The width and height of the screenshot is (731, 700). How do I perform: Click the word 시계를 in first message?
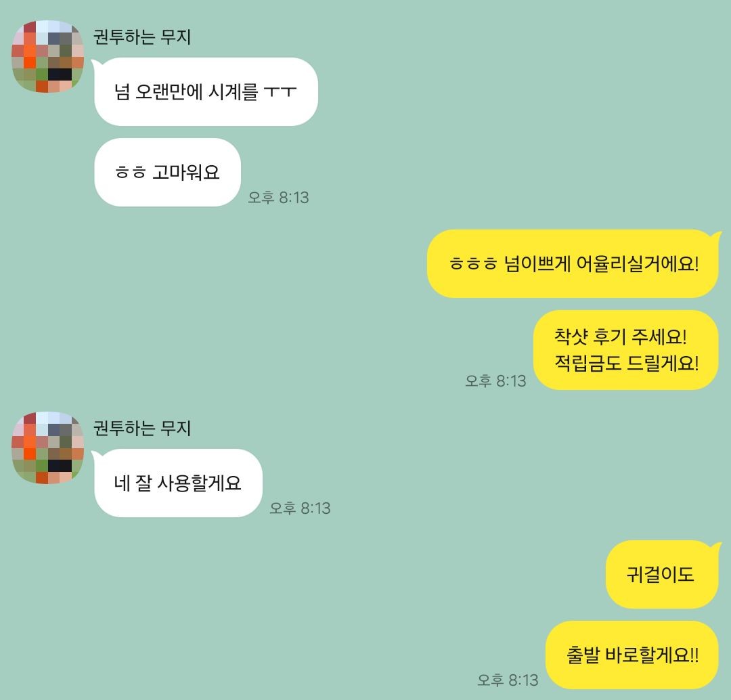(233, 91)
